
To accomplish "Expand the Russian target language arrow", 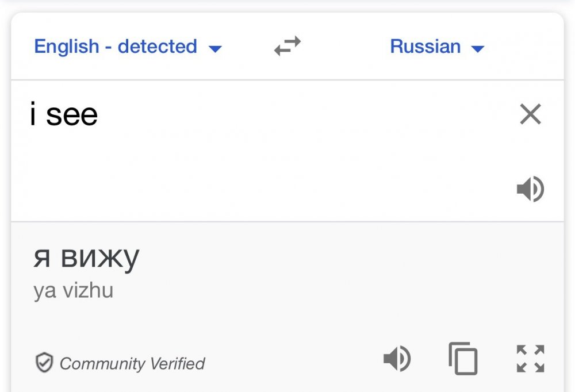I will point(477,49).
